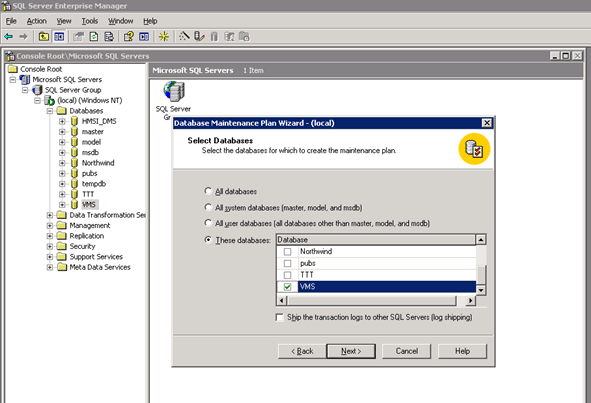
Task: Click the Show/Hide action pane icon next to the Help icon
Action: click(144, 37)
